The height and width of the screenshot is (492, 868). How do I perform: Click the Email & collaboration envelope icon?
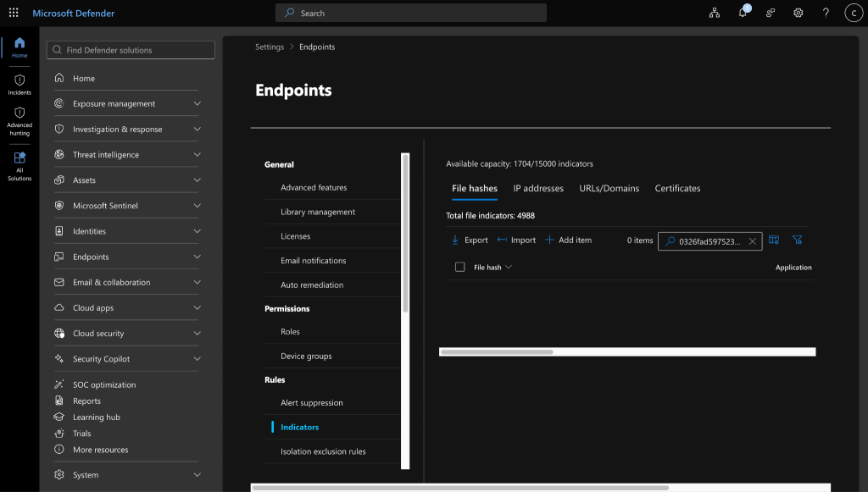coord(59,282)
